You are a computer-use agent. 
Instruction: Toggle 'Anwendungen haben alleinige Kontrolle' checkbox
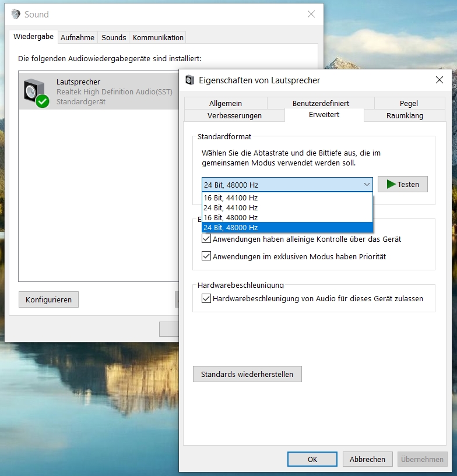[206, 239]
